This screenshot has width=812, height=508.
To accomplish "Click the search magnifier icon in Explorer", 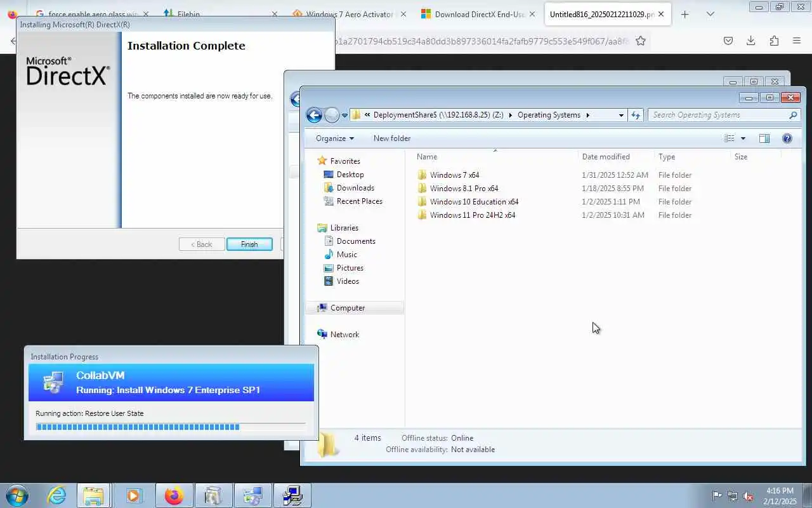I will (793, 115).
